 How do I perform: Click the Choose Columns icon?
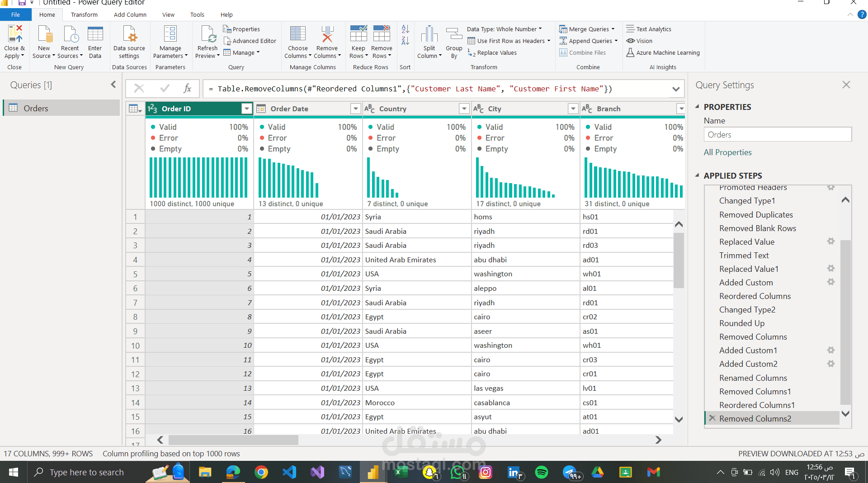(x=297, y=34)
